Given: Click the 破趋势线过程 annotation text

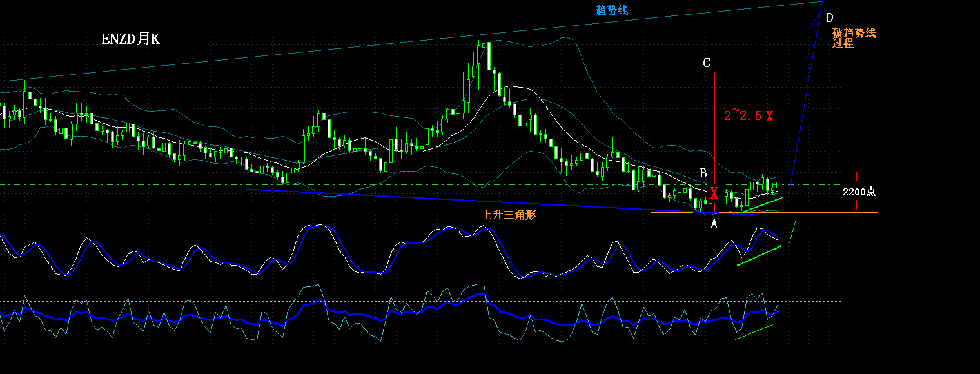Looking at the screenshot, I should coord(854,38).
